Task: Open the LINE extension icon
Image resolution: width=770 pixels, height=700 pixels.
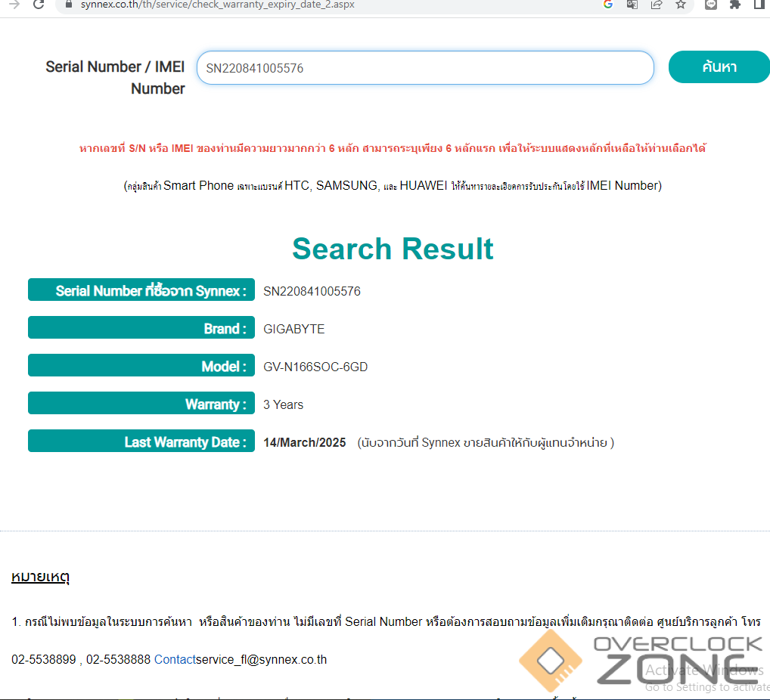Action: pyautogui.click(x=710, y=5)
